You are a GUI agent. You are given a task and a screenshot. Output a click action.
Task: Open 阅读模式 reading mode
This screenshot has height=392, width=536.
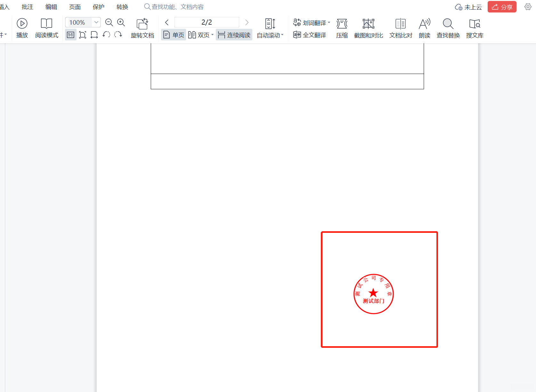click(46, 28)
